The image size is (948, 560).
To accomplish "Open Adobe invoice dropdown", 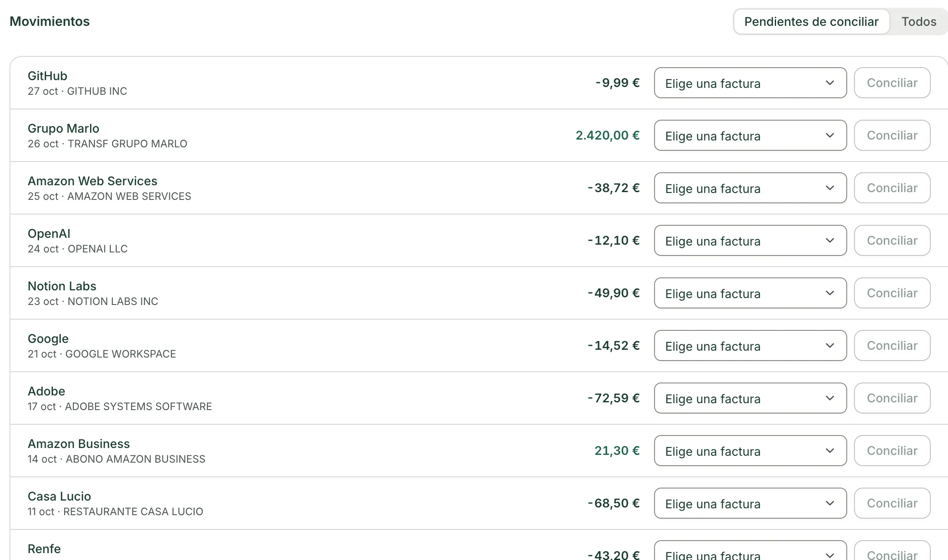I will (x=750, y=398).
